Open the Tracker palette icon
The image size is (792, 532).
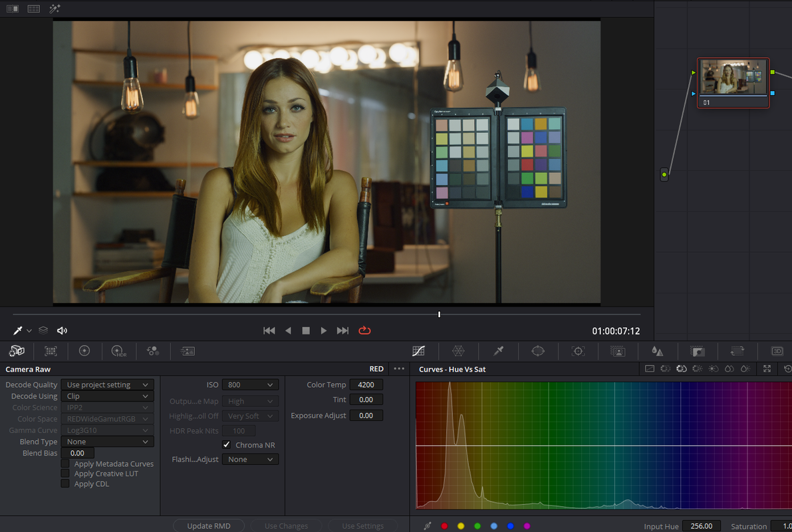coord(578,350)
